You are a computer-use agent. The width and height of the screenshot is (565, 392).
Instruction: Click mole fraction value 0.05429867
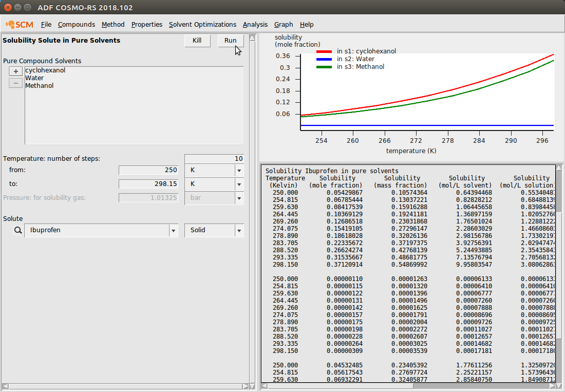[345, 193]
